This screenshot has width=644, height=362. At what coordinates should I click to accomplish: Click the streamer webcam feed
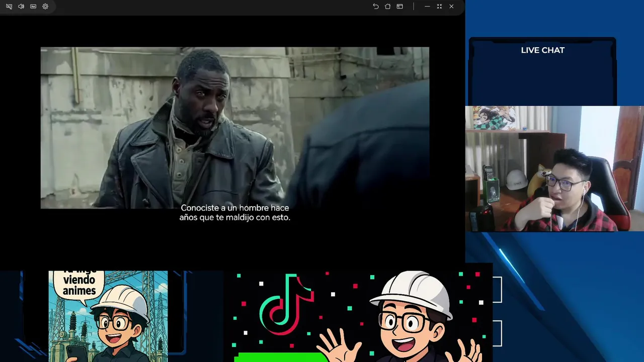(x=554, y=168)
